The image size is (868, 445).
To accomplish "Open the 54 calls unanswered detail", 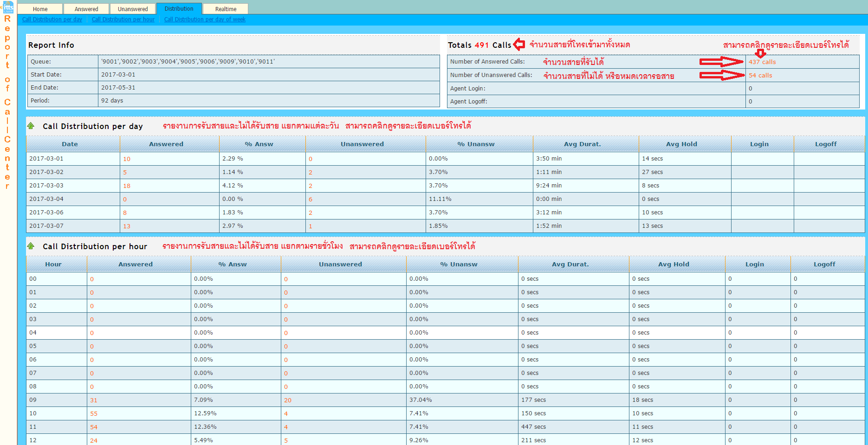I will [x=760, y=75].
